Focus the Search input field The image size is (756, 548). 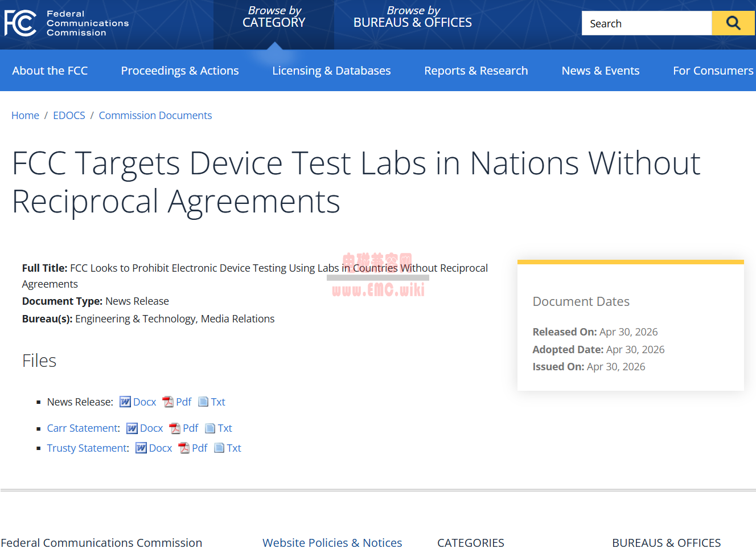647,23
